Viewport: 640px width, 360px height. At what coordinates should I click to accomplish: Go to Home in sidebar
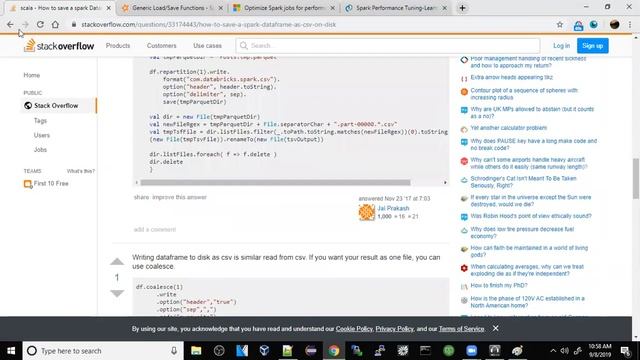31,75
